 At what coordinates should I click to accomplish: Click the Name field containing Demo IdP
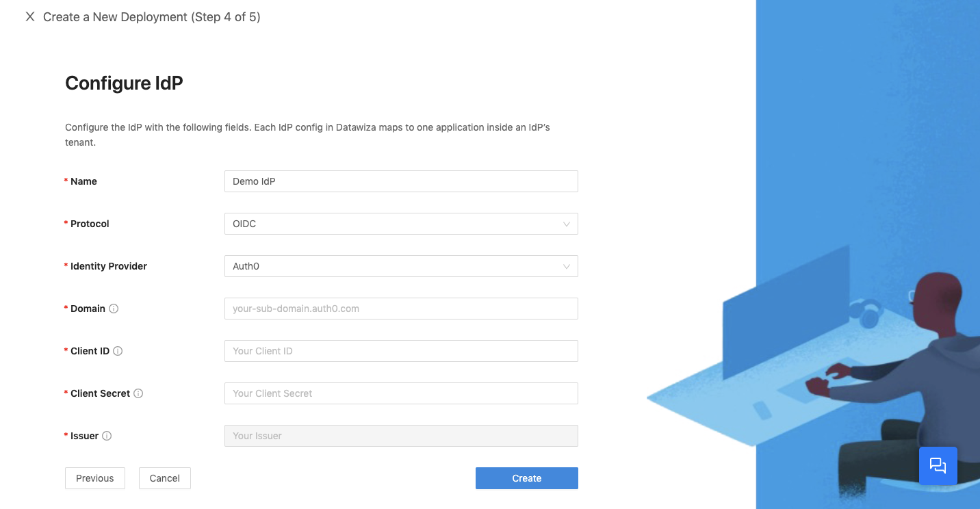[401, 181]
